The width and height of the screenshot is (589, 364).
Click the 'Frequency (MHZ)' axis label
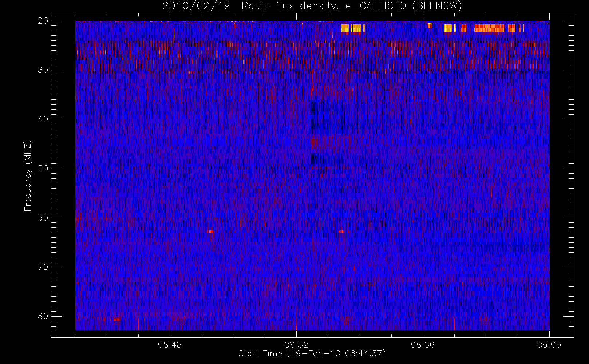28,175
